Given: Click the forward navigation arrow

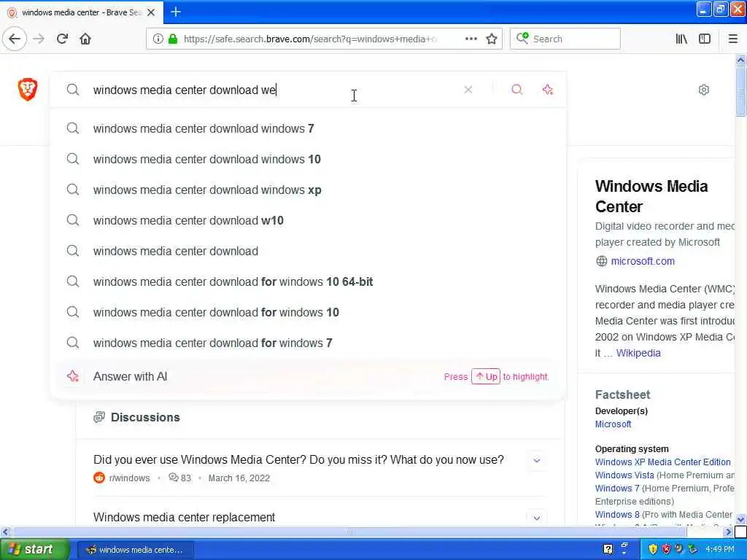Looking at the screenshot, I should coord(39,39).
